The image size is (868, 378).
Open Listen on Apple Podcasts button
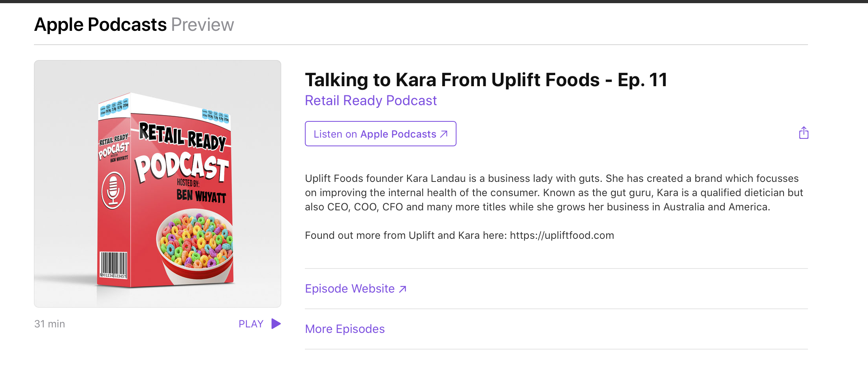click(381, 134)
